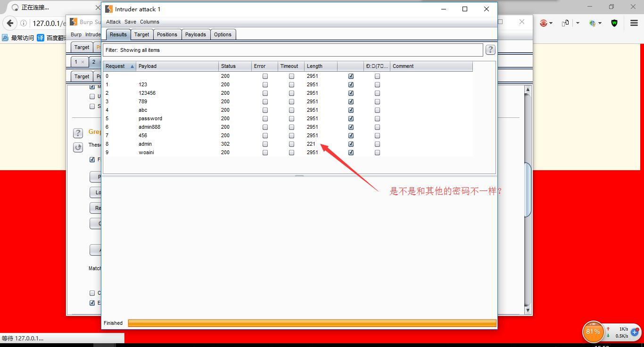Switch to the Payloads tab
The width and height of the screenshot is (644, 347).
pos(195,34)
